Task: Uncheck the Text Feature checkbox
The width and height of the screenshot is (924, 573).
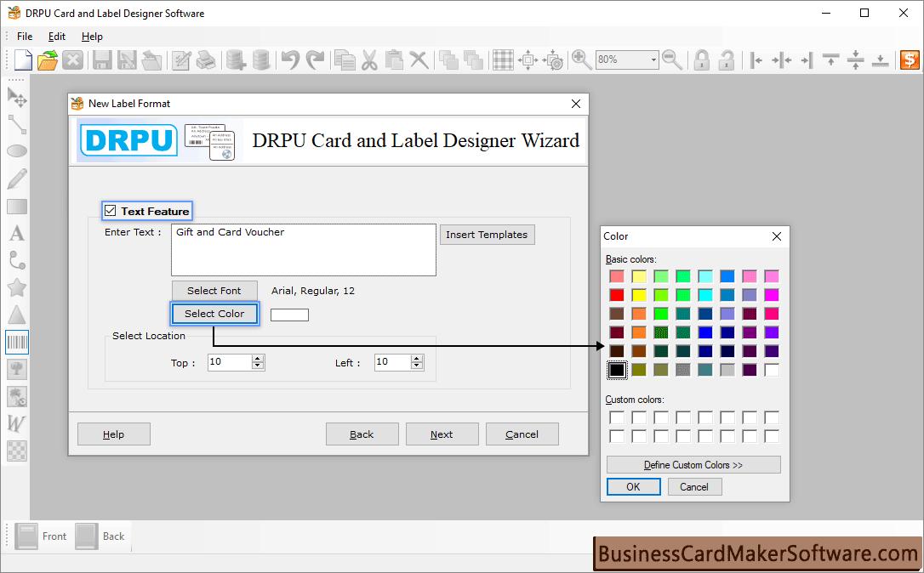Action: tap(111, 211)
